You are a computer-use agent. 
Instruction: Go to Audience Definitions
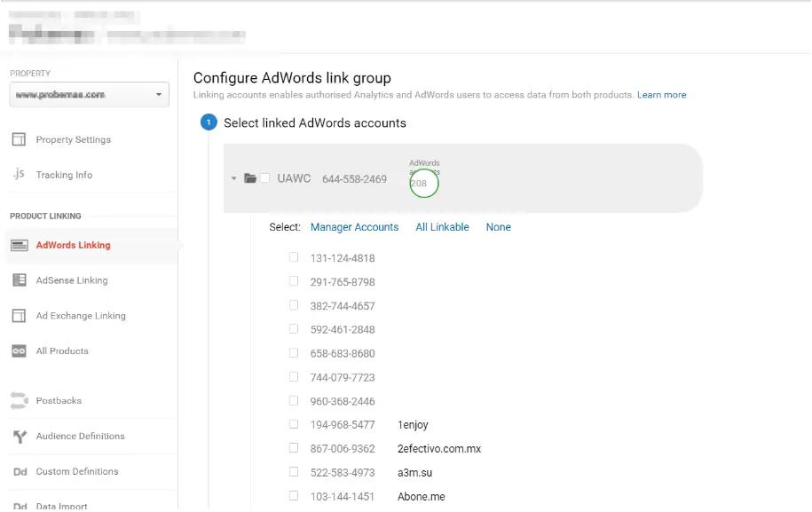[80, 436]
